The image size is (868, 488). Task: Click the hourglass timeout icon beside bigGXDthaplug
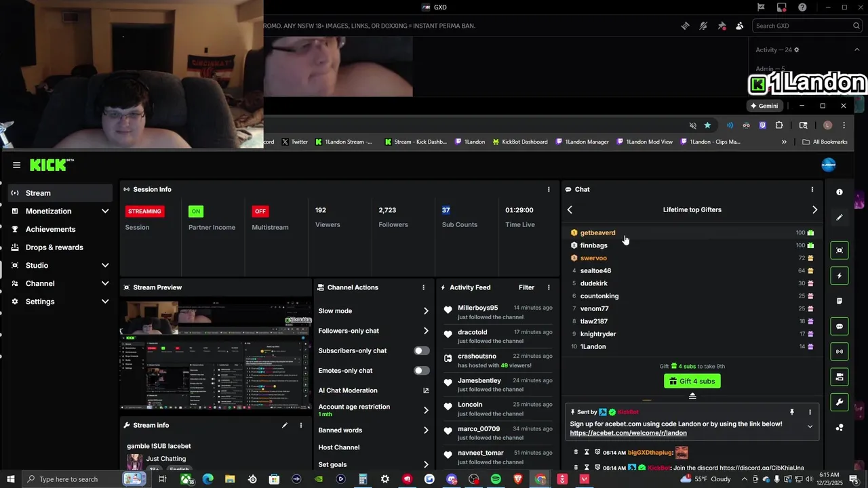click(587, 452)
